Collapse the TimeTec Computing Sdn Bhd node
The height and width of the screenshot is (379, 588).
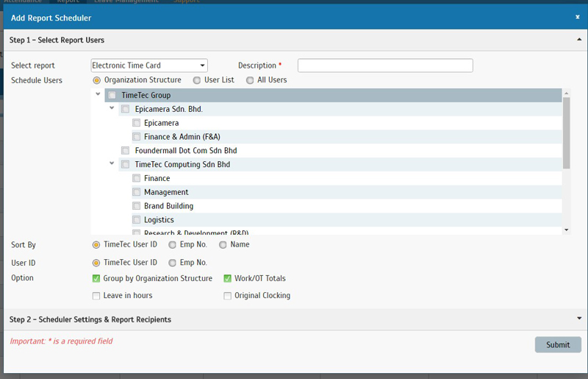(112, 163)
